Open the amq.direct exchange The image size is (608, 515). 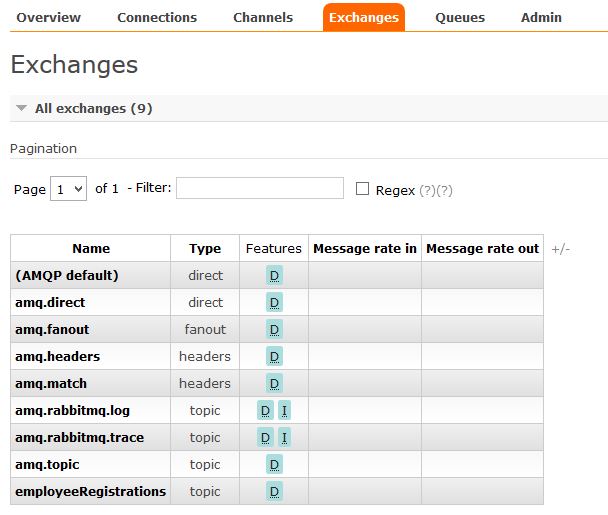coord(50,302)
